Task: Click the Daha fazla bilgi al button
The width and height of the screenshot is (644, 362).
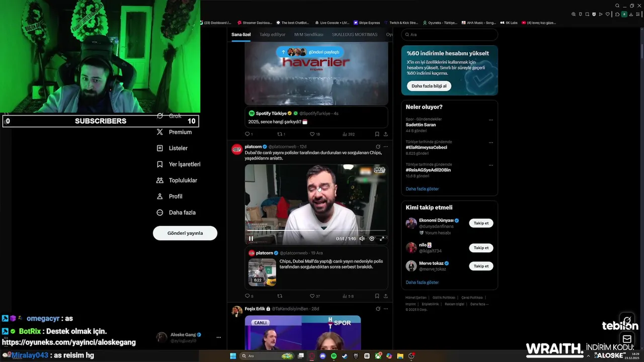Action: tap(429, 86)
